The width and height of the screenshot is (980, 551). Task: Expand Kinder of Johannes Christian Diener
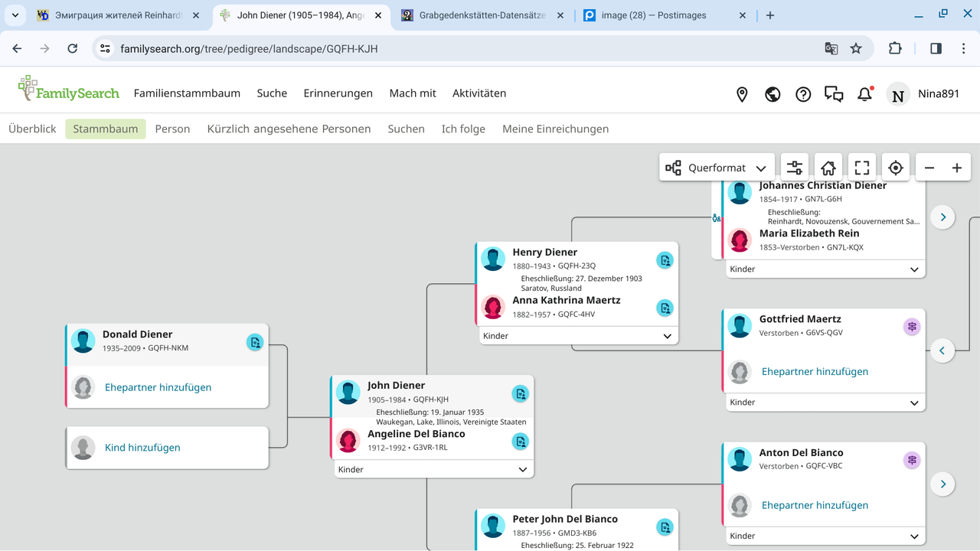click(825, 269)
